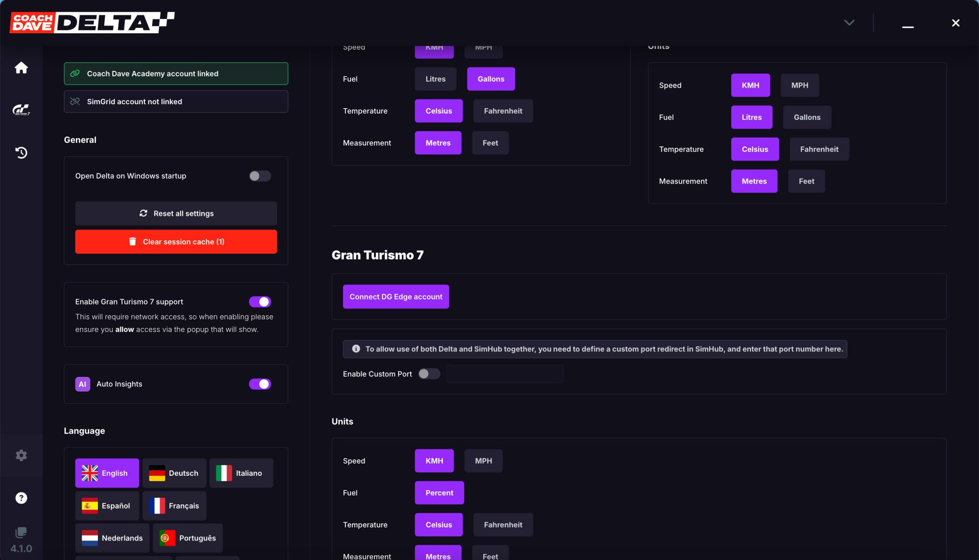Select KMH speed in the right units panel
The width and height of the screenshot is (979, 560).
point(750,85)
